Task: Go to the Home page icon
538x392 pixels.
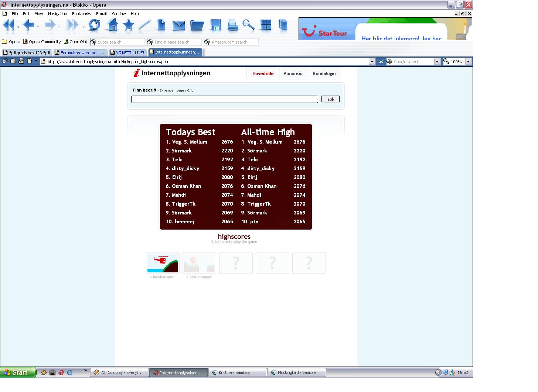Action: pos(112,25)
